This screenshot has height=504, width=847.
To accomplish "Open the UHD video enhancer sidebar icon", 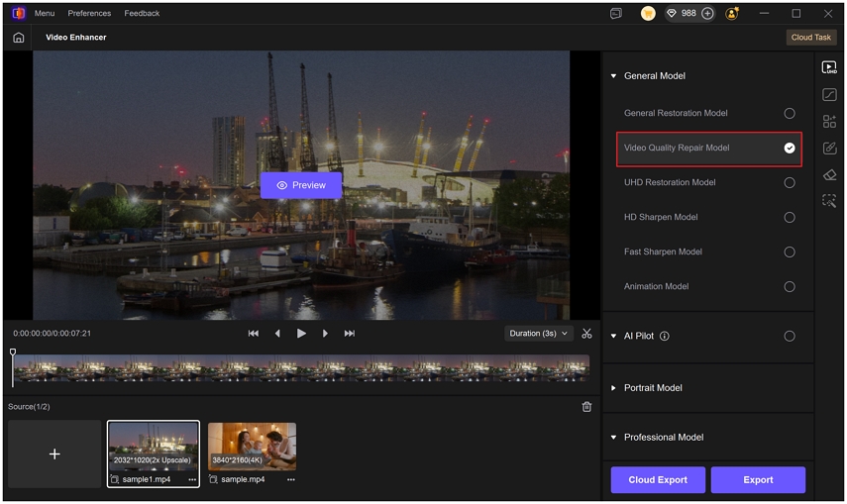I will [829, 68].
